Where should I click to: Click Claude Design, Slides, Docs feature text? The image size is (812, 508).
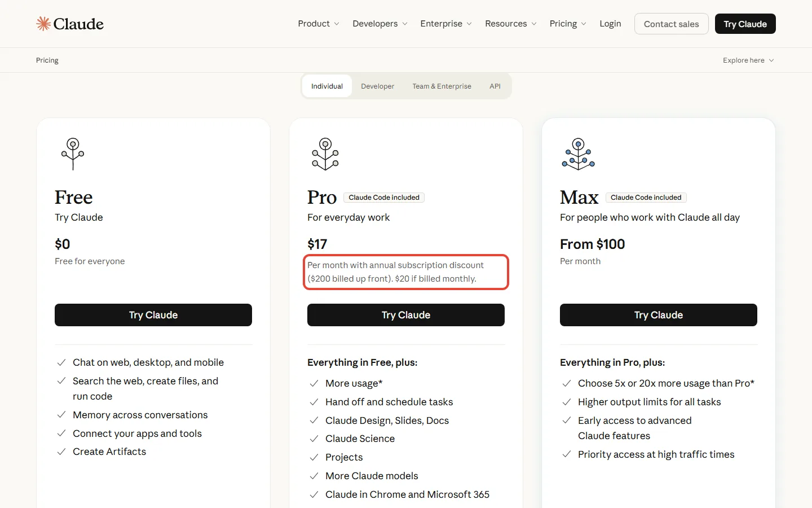click(387, 421)
